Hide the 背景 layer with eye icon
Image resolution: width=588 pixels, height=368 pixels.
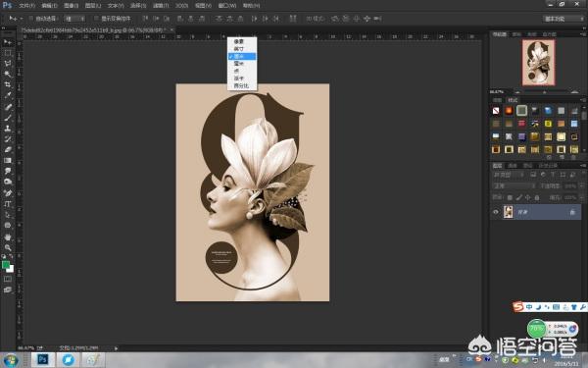click(x=496, y=212)
